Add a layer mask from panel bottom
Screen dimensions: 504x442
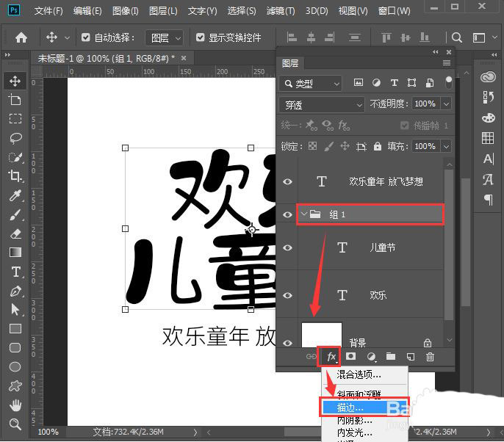(350, 356)
